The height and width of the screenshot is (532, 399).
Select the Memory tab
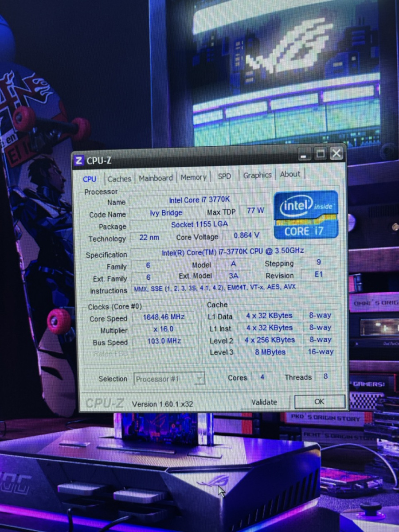(193, 177)
